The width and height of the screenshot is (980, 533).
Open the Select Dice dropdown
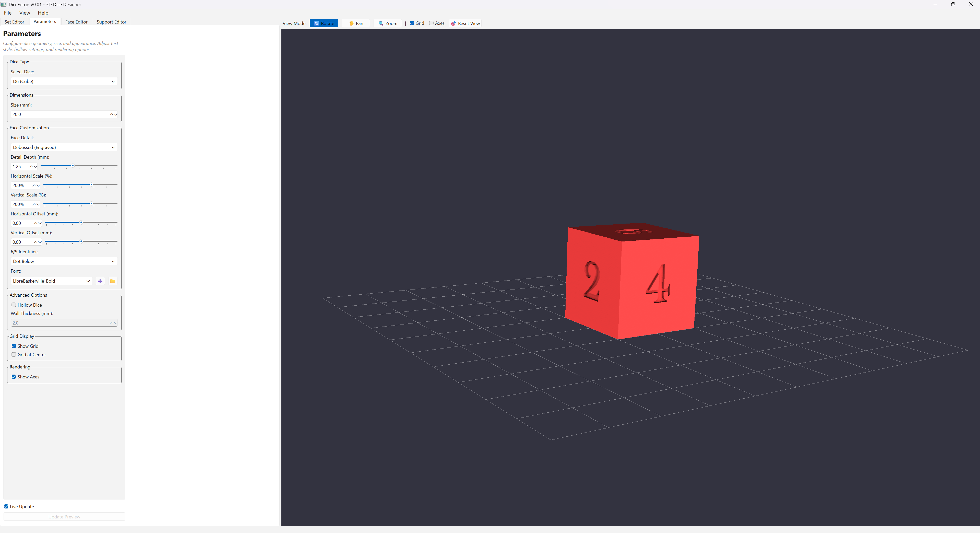pyautogui.click(x=64, y=82)
